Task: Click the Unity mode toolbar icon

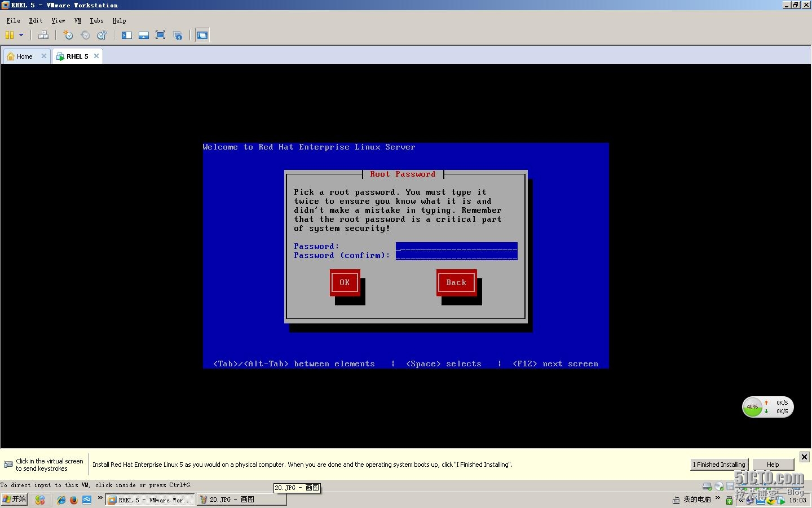Action: 178,35
